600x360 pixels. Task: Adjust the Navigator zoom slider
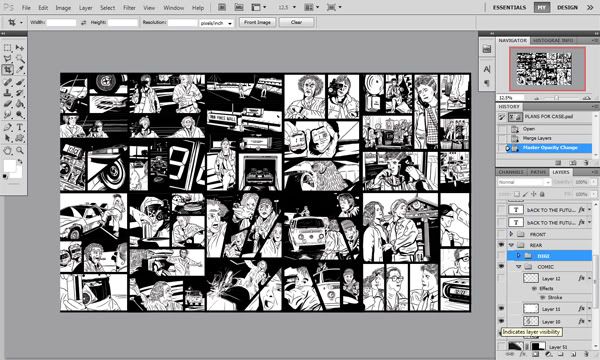(557, 98)
